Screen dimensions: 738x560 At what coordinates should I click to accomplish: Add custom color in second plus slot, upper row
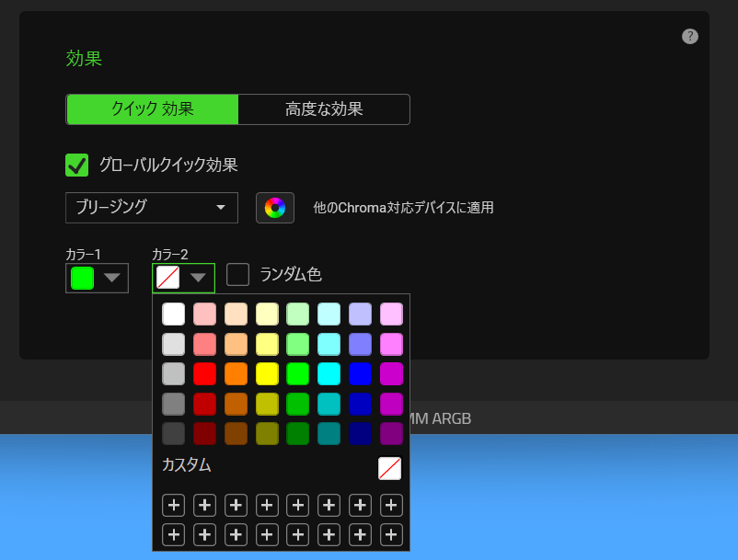tap(204, 505)
